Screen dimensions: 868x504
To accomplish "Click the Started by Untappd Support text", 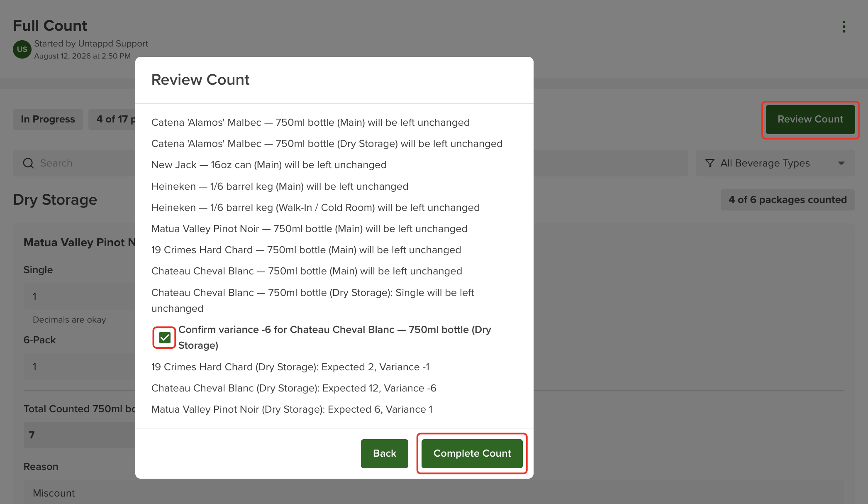I will click(91, 44).
